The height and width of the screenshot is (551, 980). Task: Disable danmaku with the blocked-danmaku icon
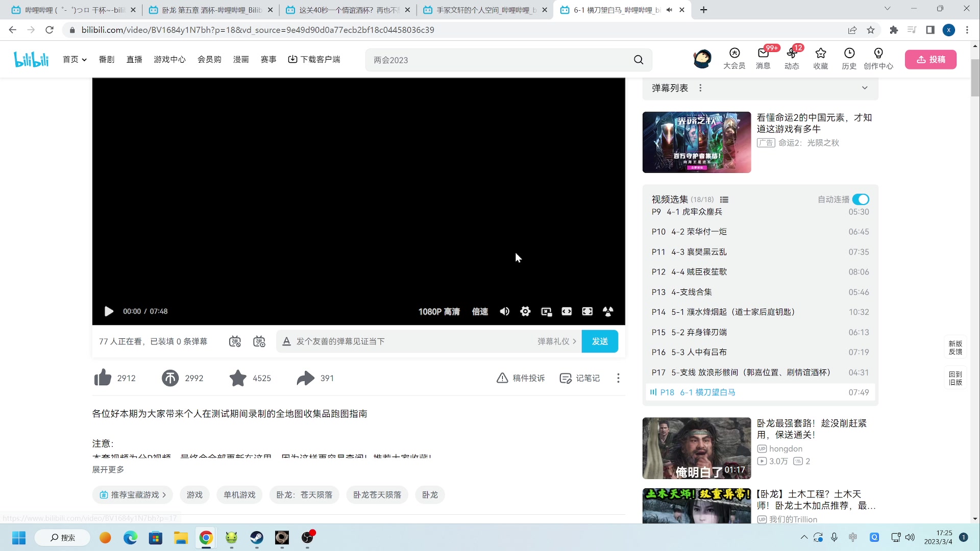tap(235, 341)
